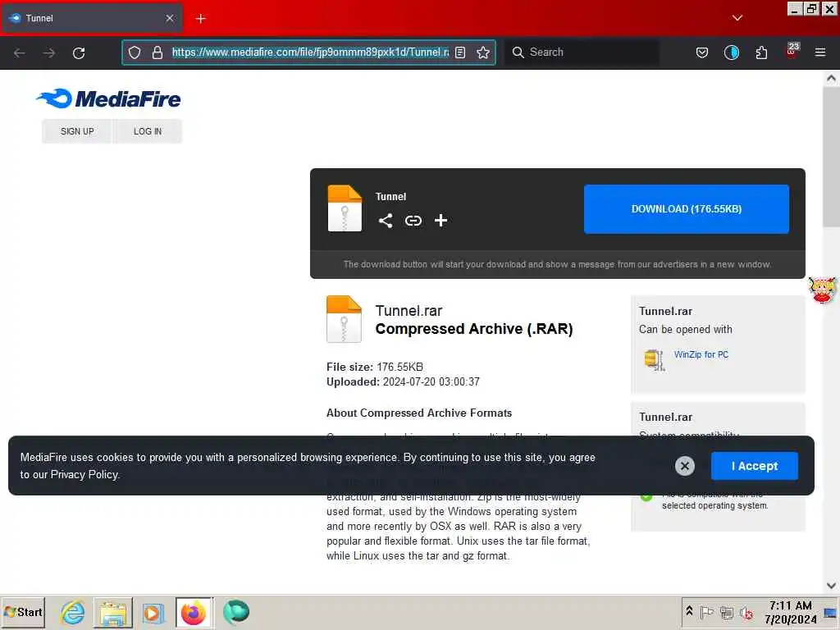Screen dimensions: 840x630
Task: Click the green globe taskbar icon
Action: point(236,612)
